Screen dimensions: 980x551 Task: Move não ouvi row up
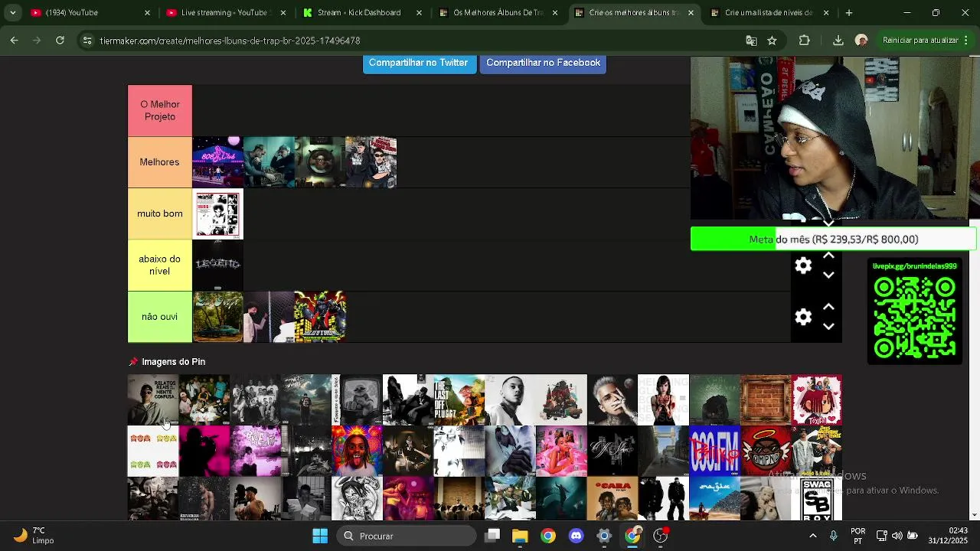[x=828, y=307]
